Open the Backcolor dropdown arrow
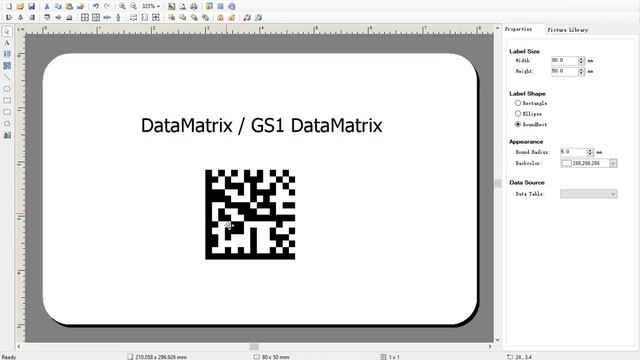The image size is (640, 360). click(613, 163)
